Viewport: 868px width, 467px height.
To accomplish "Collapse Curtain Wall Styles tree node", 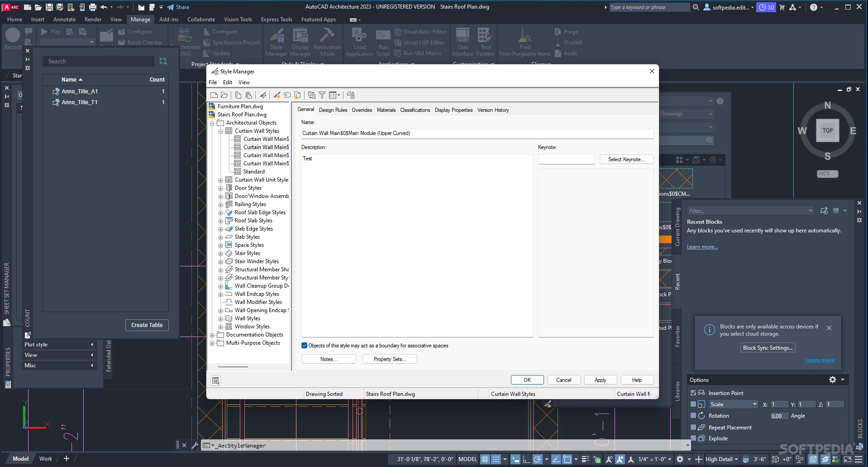I will (220, 131).
